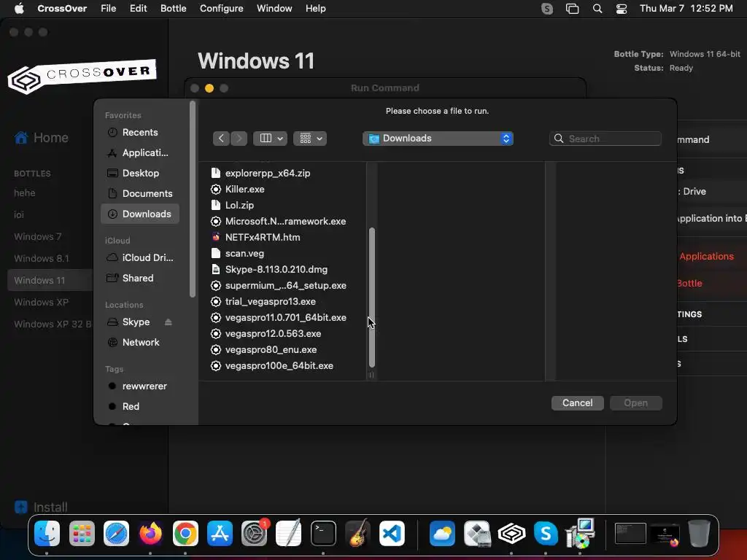Click the Open button
747x560 pixels.
click(635, 402)
